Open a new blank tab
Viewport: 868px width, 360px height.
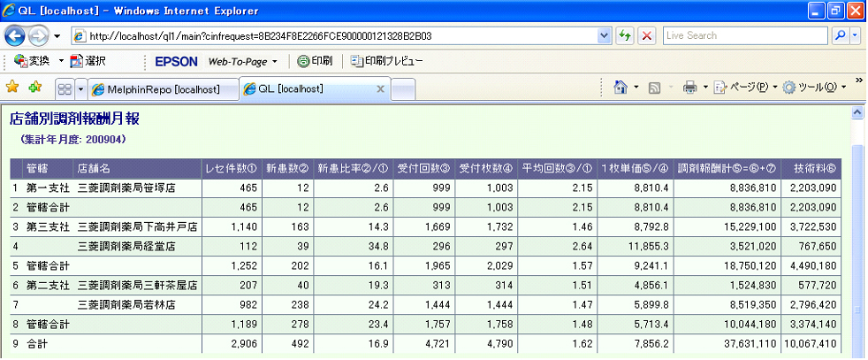click(x=404, y=89)
